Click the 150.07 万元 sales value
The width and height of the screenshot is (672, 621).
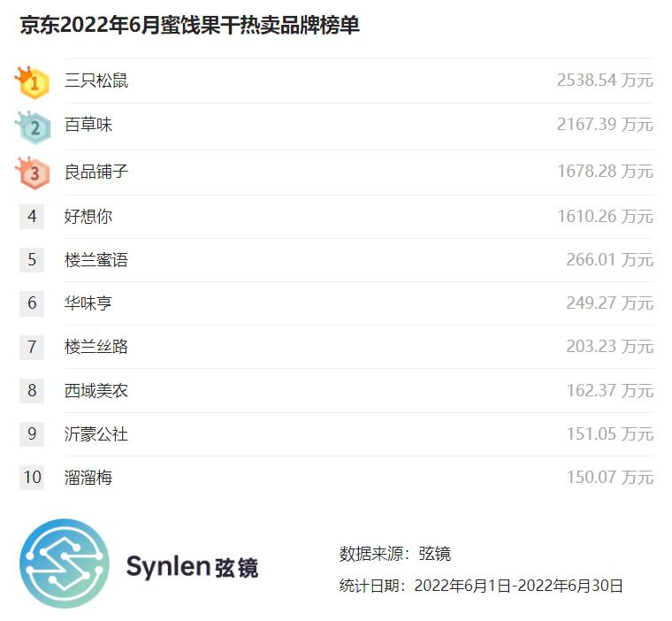tap(609, 477)
